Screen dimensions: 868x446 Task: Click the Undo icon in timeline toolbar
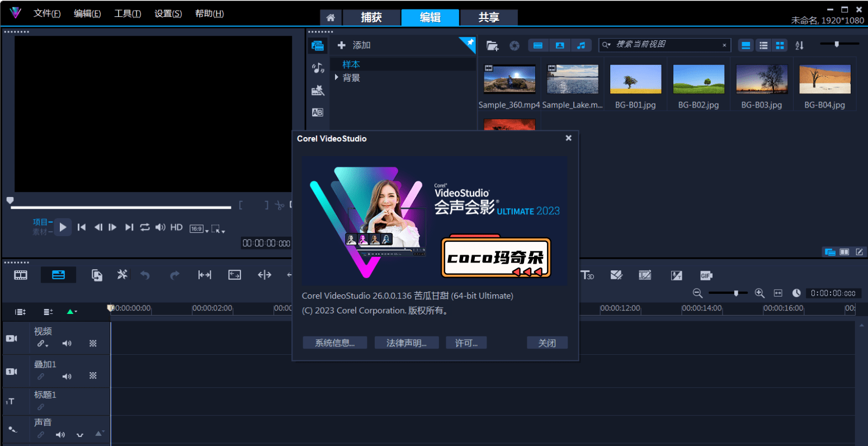coord(145,275)
